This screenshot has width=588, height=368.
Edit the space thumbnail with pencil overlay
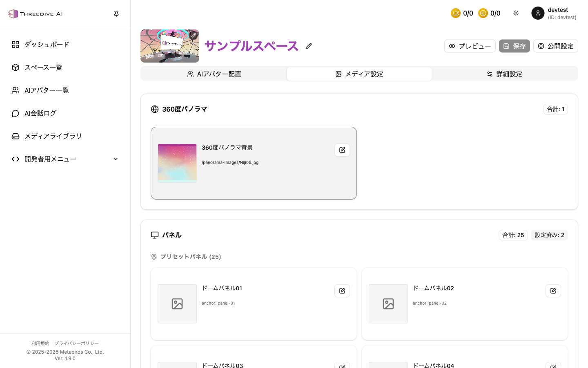(193, 36)
